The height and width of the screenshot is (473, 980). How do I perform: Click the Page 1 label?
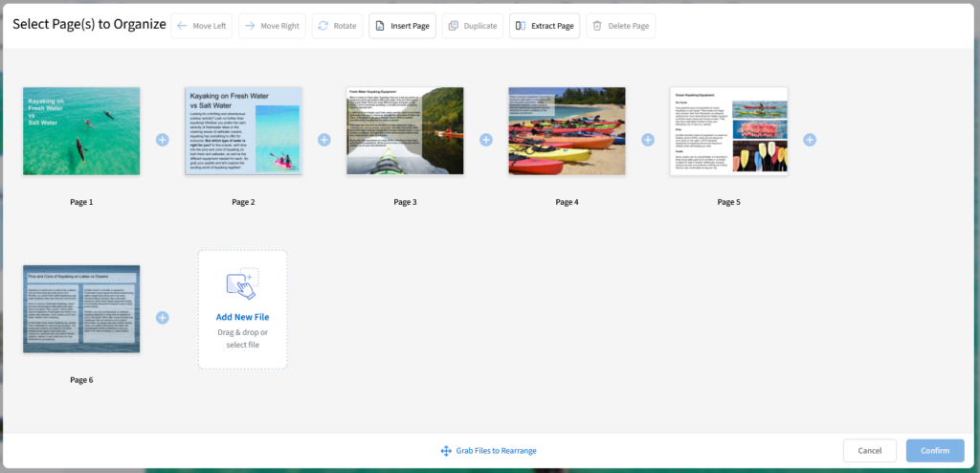[81, 202]
